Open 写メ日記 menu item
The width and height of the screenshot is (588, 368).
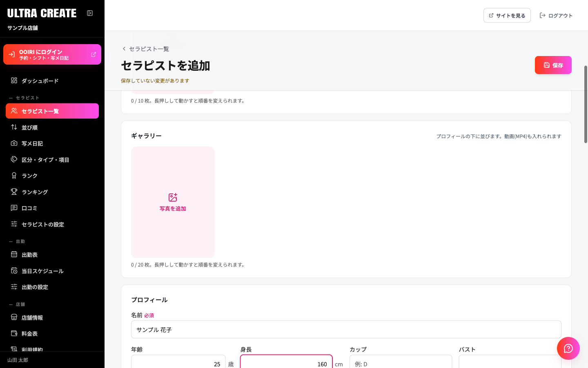coord(52,144)
